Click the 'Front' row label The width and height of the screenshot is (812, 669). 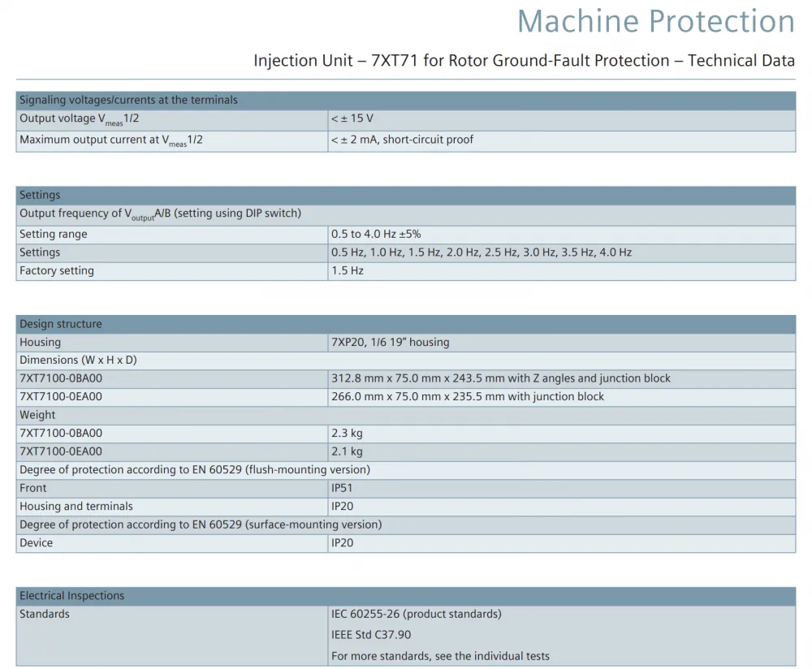(33, 488)
